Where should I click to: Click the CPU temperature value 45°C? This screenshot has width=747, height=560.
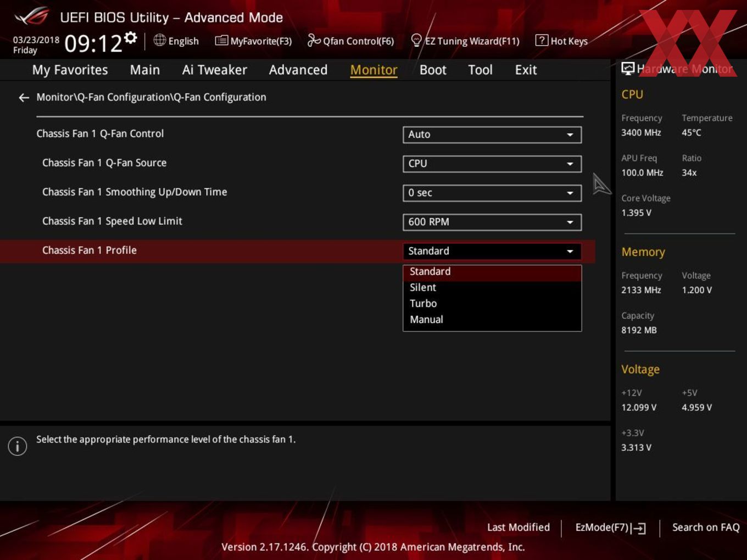(692, 133)
